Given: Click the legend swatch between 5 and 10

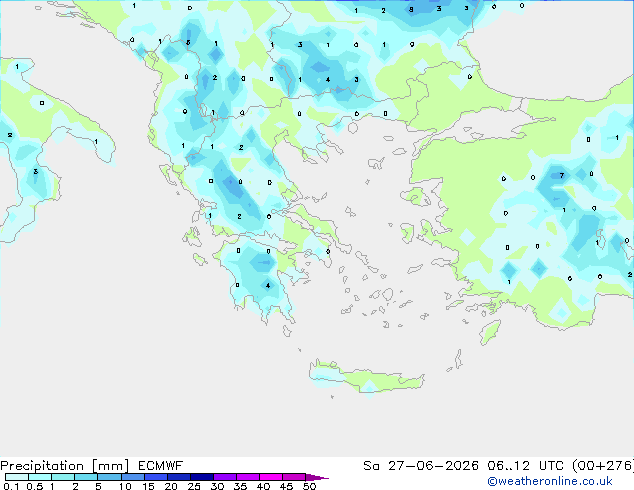Looking at the screenshot, I should (109, 477).
